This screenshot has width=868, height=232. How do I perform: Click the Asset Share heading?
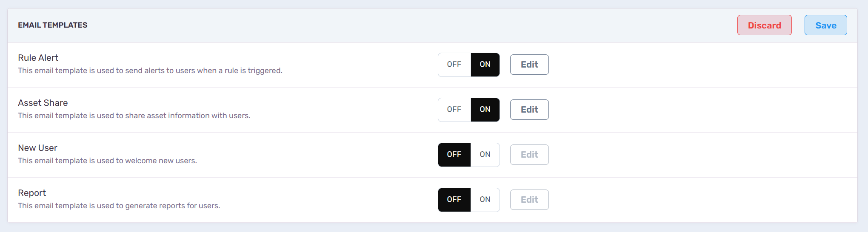(x=43, y=103)
